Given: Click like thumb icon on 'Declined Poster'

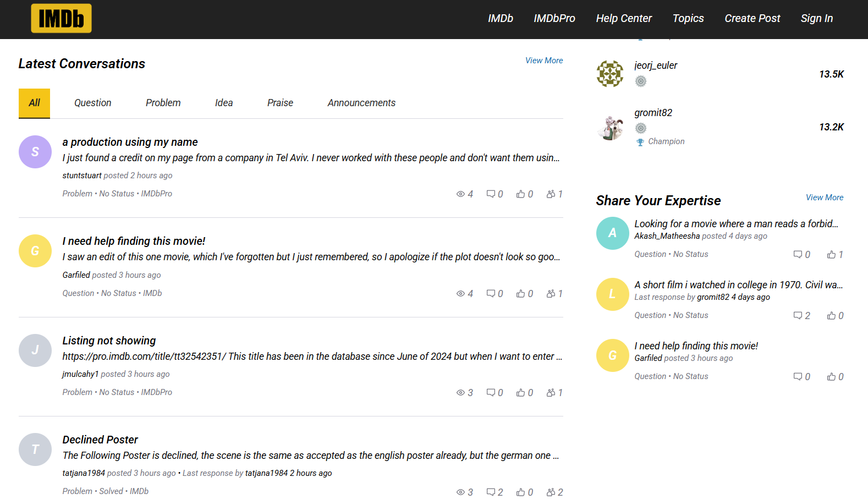Looking at the screenshot, I should coord(520,492).
